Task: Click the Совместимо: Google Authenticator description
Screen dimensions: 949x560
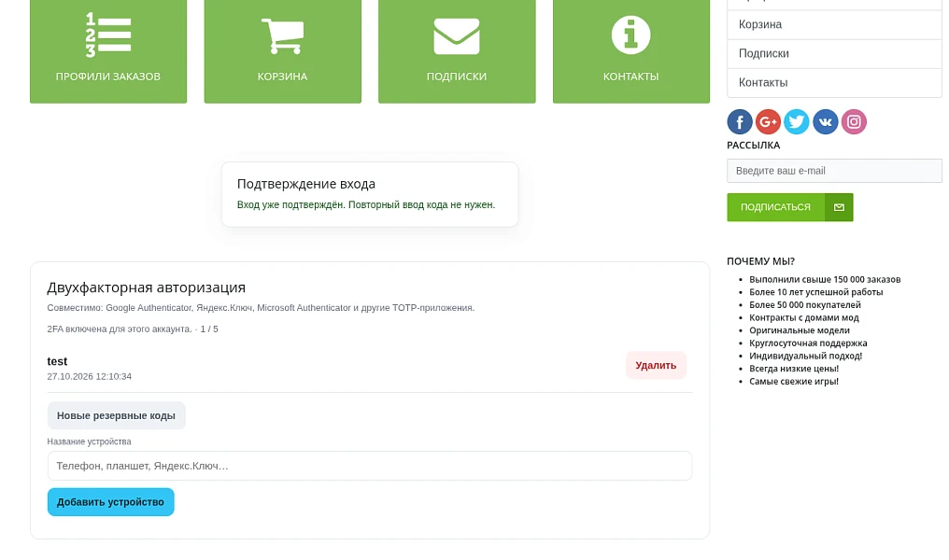Action: click(x=261, y=308)
